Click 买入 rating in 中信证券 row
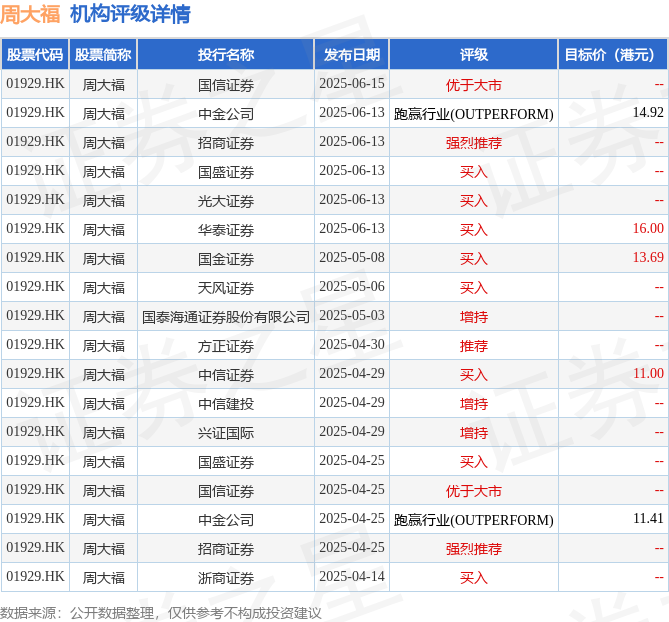This screenshot has height=622, width=669. (x=474, y=375)
